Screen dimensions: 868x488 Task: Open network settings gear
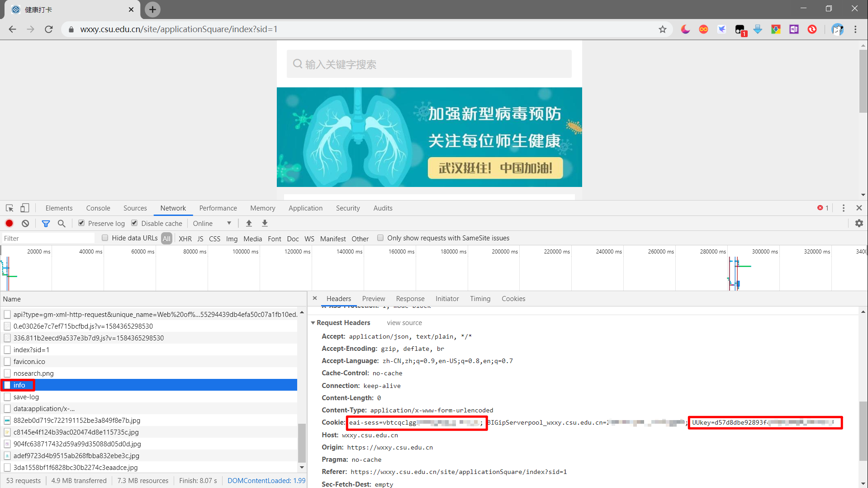[x=859, y=223]
